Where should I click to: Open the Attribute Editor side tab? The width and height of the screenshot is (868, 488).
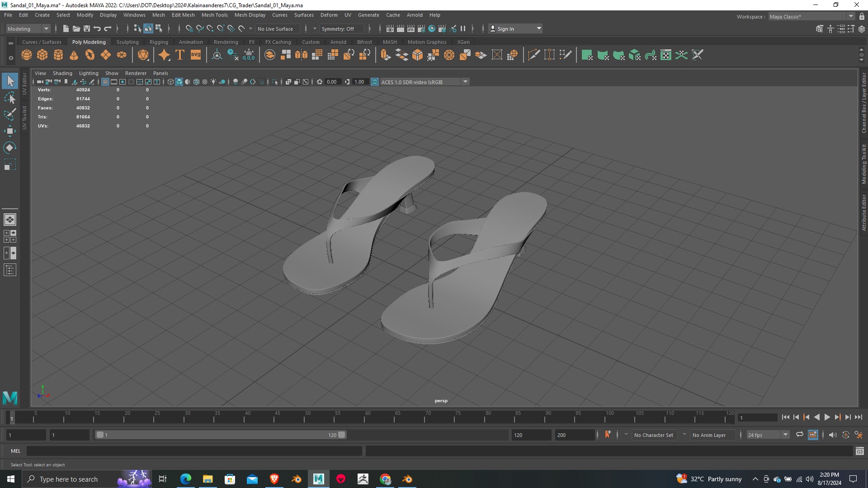coord(863,213)
